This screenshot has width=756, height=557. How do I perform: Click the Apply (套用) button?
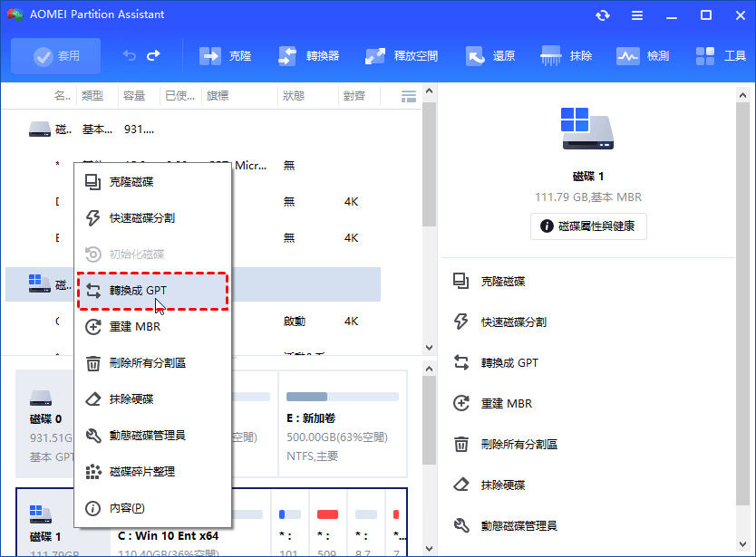[56, 56]
